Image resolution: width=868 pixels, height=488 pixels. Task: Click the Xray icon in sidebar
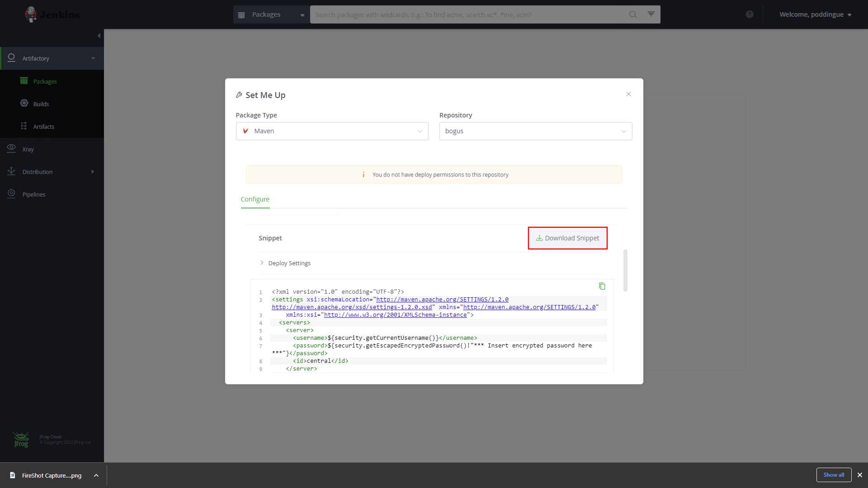pyautogui.click(x=11, y=148)
